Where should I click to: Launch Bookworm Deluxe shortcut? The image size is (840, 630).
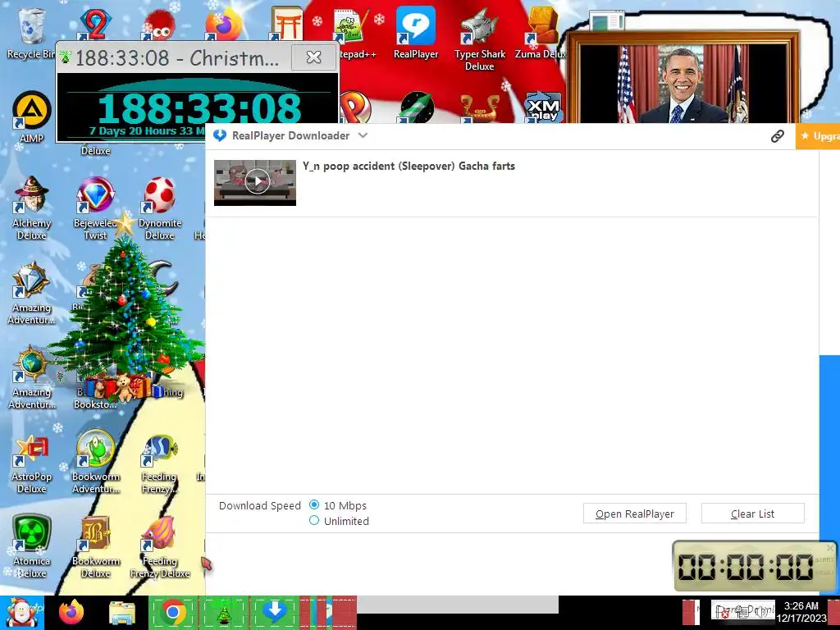tap(95, 546)
